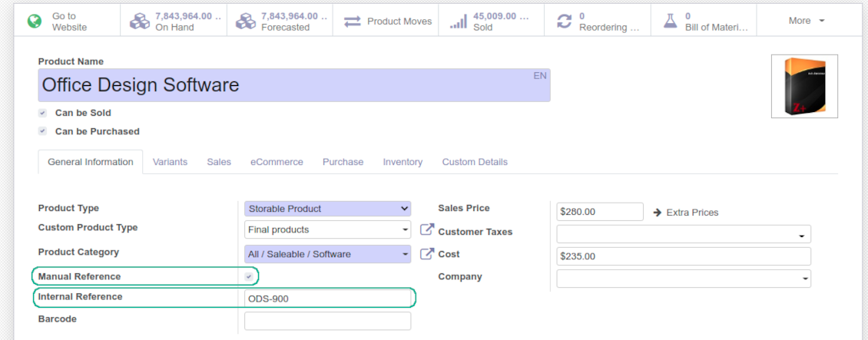Expand the Customer Taxes dropdown
This screenshot has height=340, width=868.
[x=683, y=235]
